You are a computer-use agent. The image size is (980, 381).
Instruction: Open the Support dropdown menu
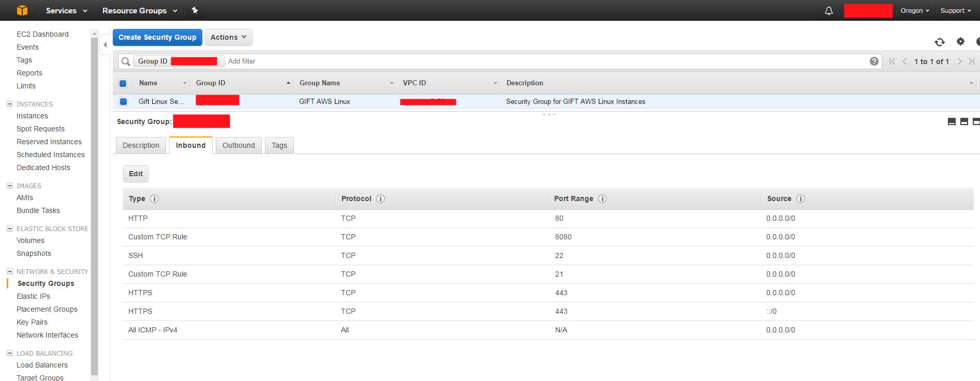956,10
